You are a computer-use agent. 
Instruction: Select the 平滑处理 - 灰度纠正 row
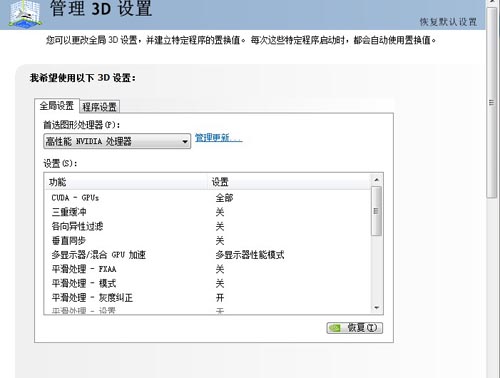tap(207, 298)
